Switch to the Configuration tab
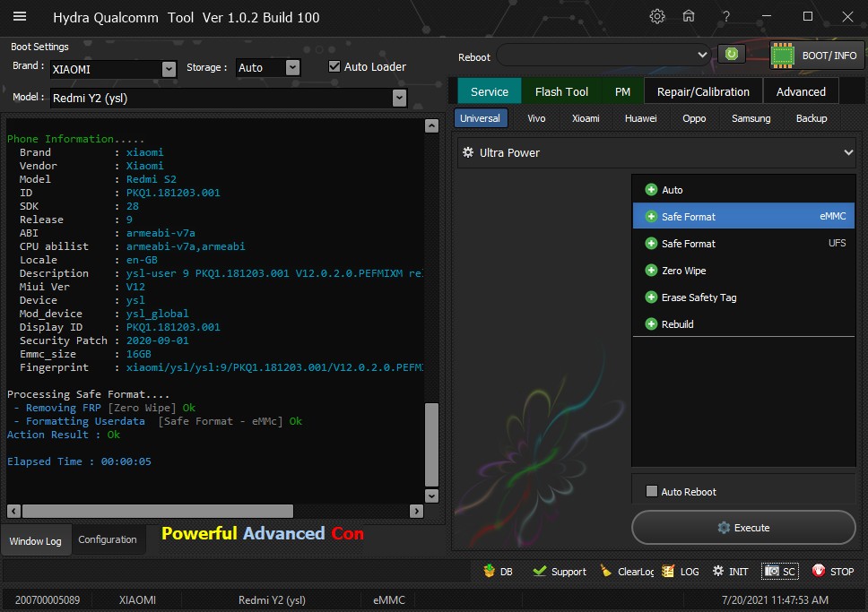 tap(108, 539)
